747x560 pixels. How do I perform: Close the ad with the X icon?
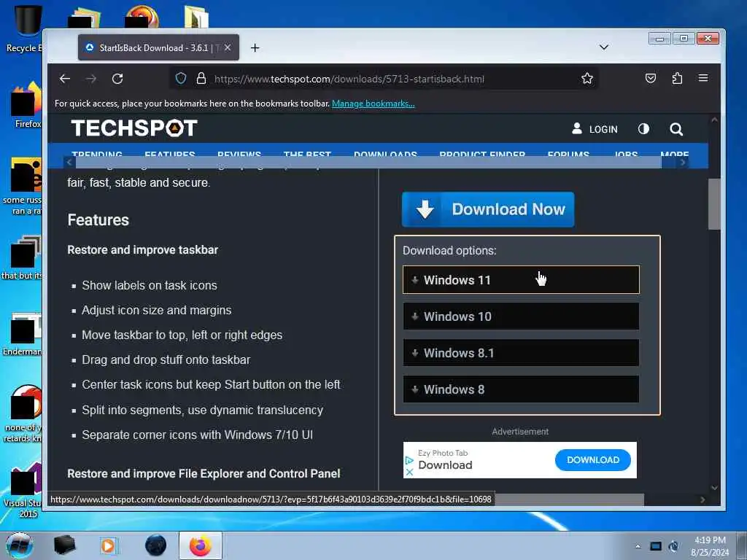coord(409,472)
